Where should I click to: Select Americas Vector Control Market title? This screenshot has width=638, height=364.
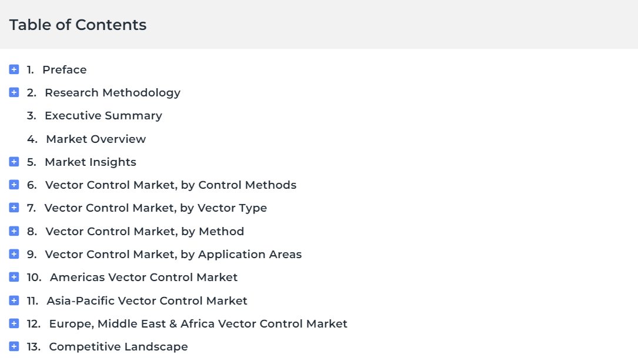coord(143,278)
